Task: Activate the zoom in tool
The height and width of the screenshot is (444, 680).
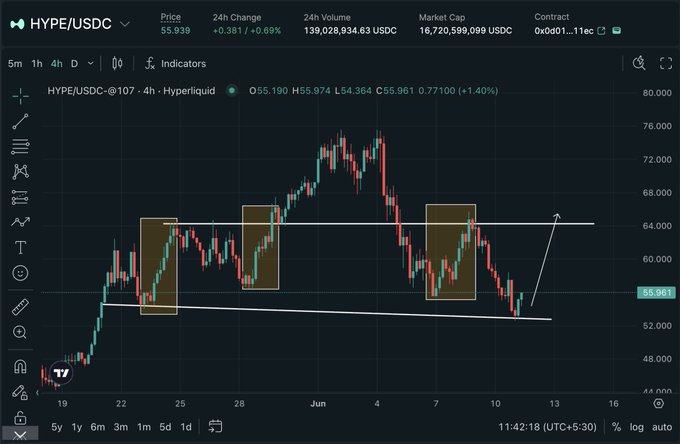Action: (20, 332)
